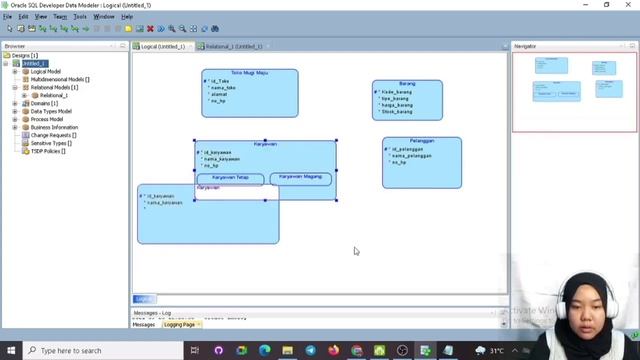Viewport: 640px width, 360px height.
Task: Select the Pelanggan entity box
Action: click(x=422, y=163)
